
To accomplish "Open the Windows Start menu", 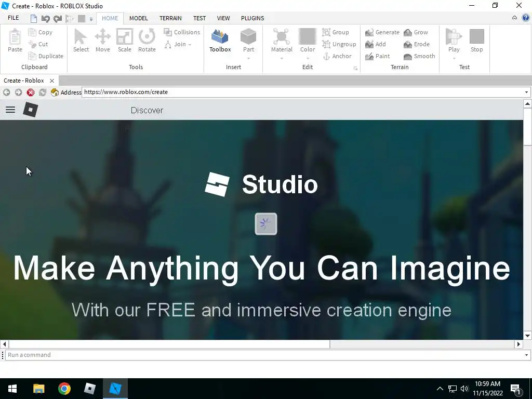I will click(12, 389).
